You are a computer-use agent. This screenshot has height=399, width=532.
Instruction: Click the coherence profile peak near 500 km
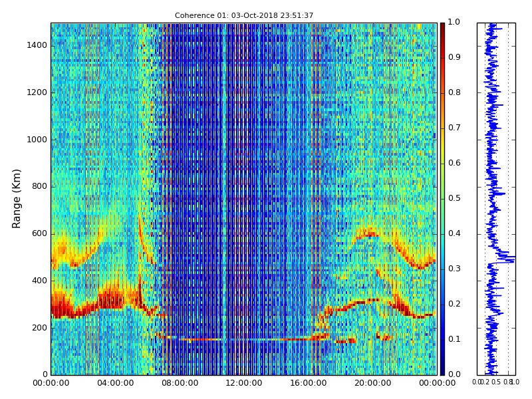(509, 259)
